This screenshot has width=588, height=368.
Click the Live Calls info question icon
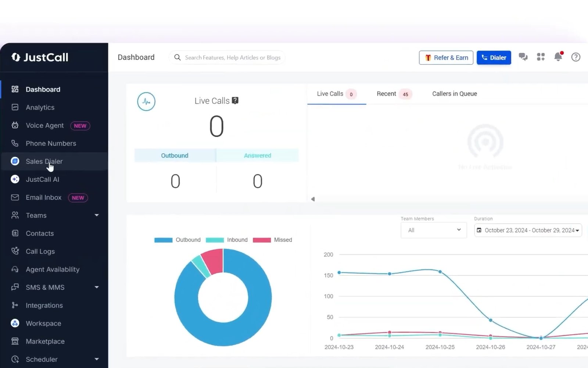coord(235,100)
